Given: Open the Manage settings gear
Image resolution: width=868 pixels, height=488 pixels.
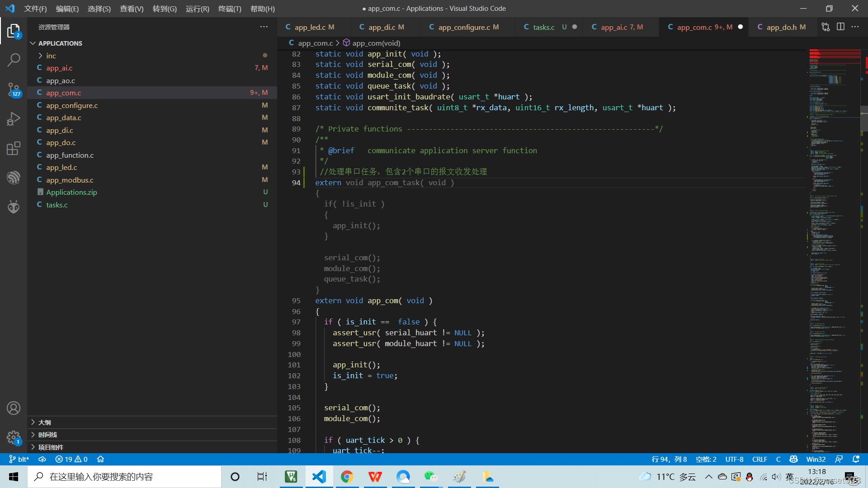Looking at the screenshot, I should tap(14, 437).
